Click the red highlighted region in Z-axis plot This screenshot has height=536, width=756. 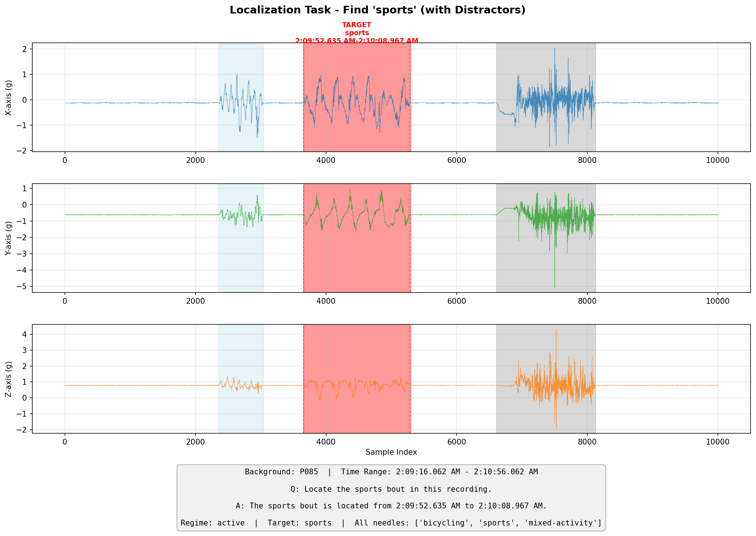pos(357,379)
